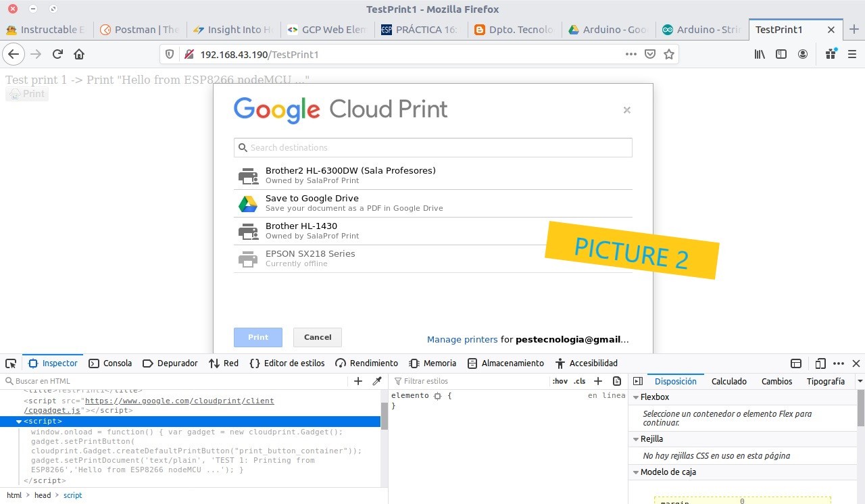Viewport: 865px width, 504px height.
Task: Click the Print button in dialog
Action: point(258,337)
